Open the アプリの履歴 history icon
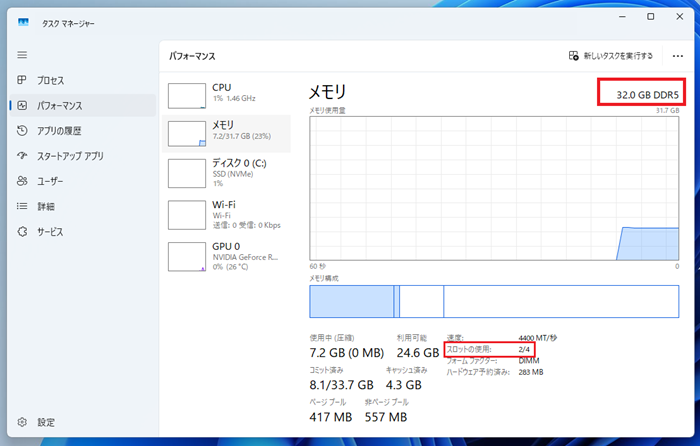Viewport: 700px width, 446px height. pyautogui.click(x=22, y=130)
